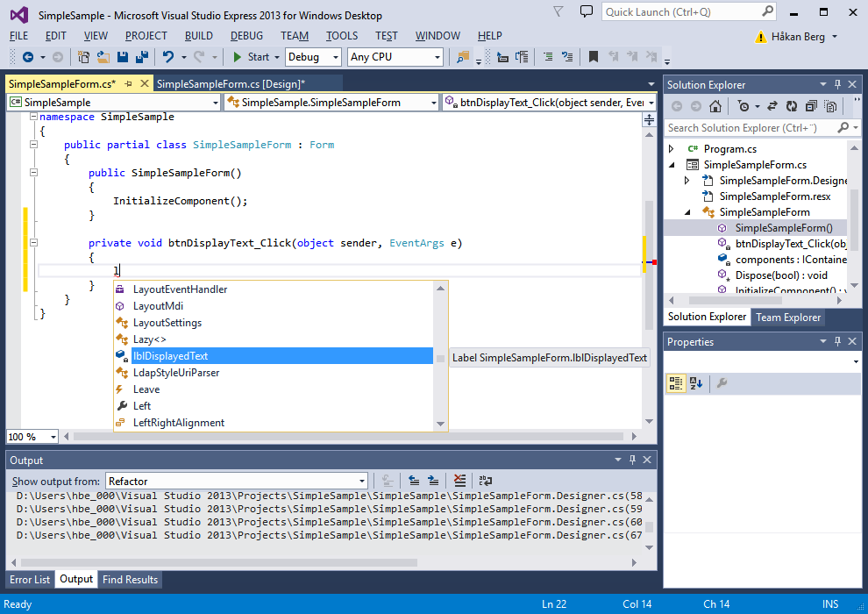Open the TOOLS menu
Viewport: 868px width, 614px height.
tap(342, 36)
